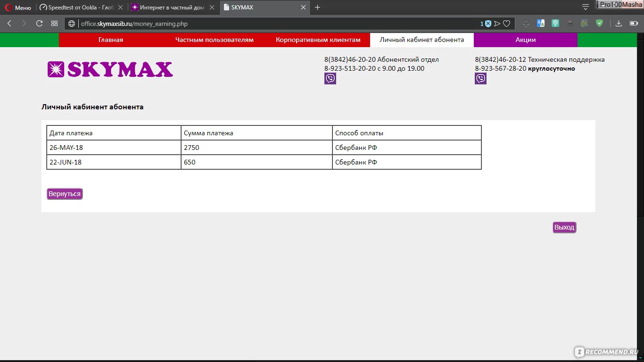Open the Корпоративным клиентам menu item
The height and width of the screenshot is (362, 644).
coord(318,40)
